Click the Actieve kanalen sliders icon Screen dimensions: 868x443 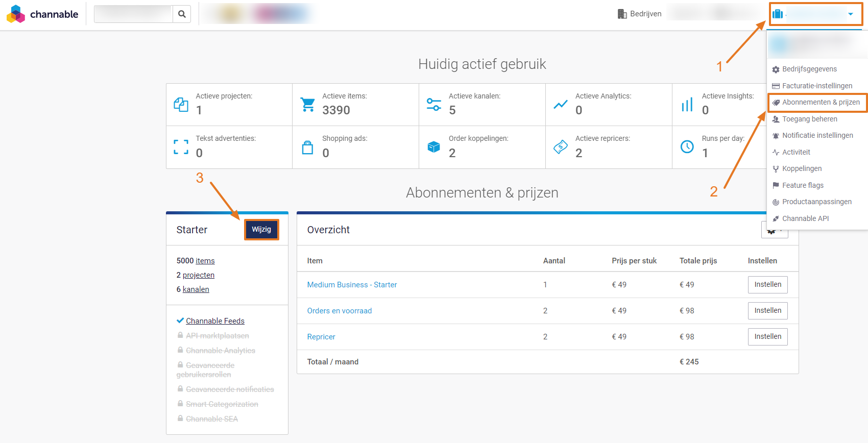click(434, 105)
